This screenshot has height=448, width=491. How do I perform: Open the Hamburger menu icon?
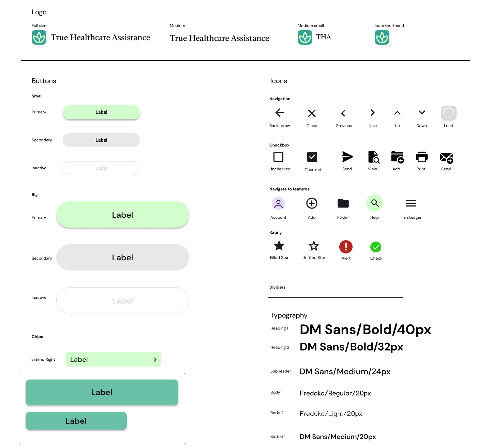click(411, 203)
